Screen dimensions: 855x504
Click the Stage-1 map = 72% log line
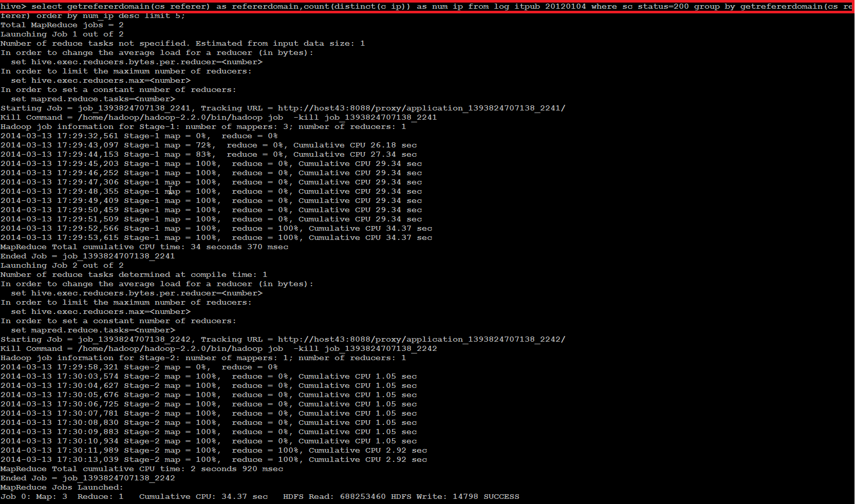[209, 145]
